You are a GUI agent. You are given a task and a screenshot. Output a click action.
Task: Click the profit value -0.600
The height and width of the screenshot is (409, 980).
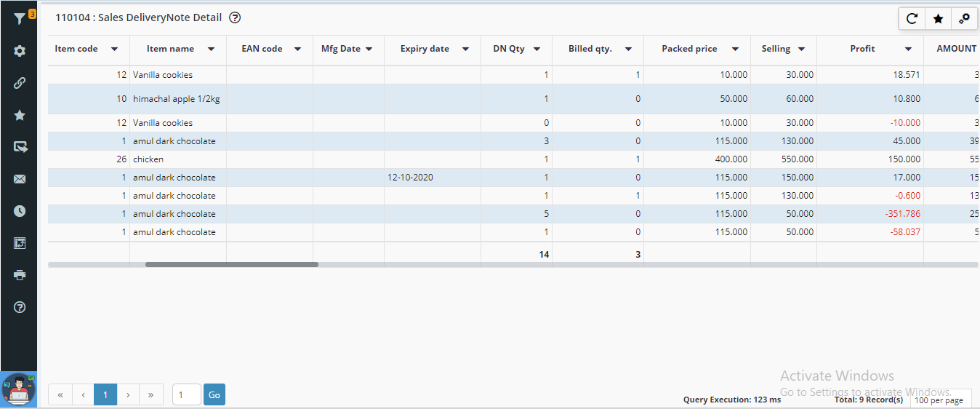click(907, 196)
